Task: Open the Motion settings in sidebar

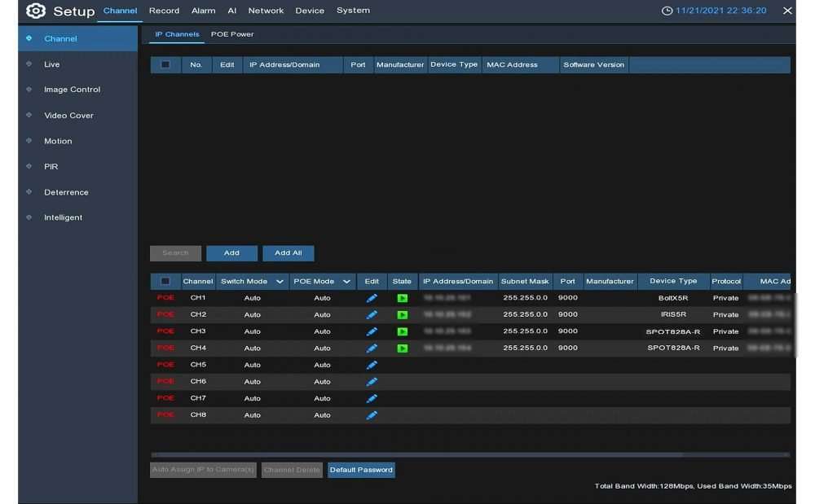Action: tap(58, 141)
